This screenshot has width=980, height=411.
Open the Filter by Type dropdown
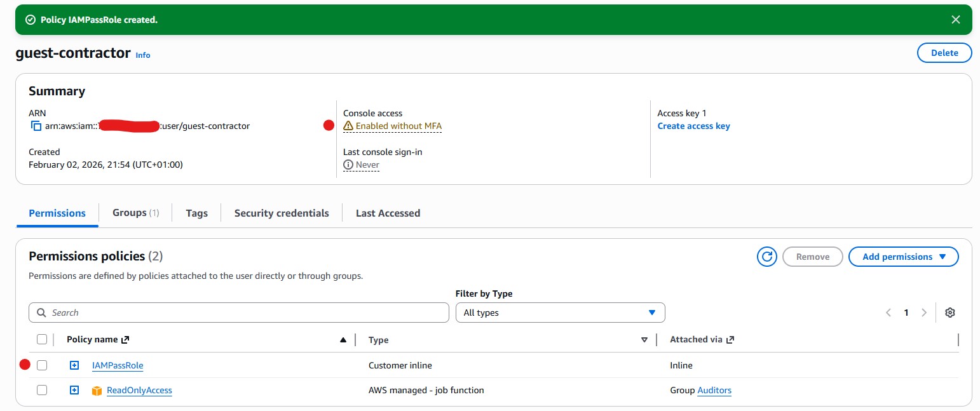pos(560,313)
